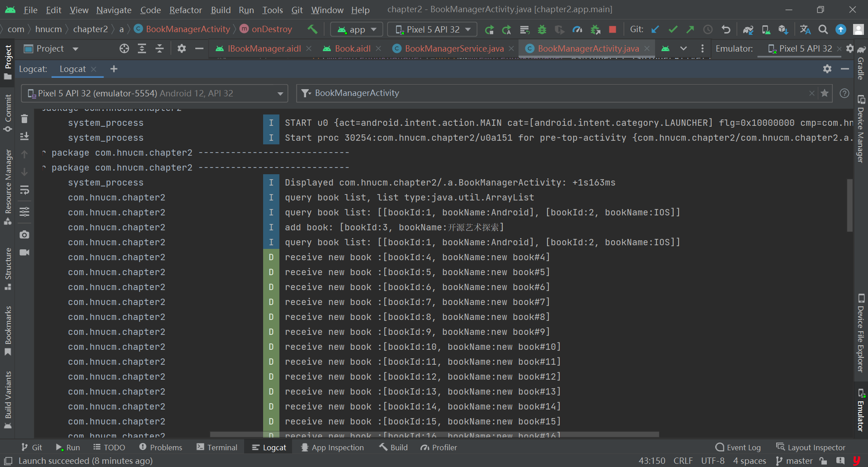Switch to Book.aidl editor tab
The width and height of the screenshot is (868, 467).
[x=352, y=48]
